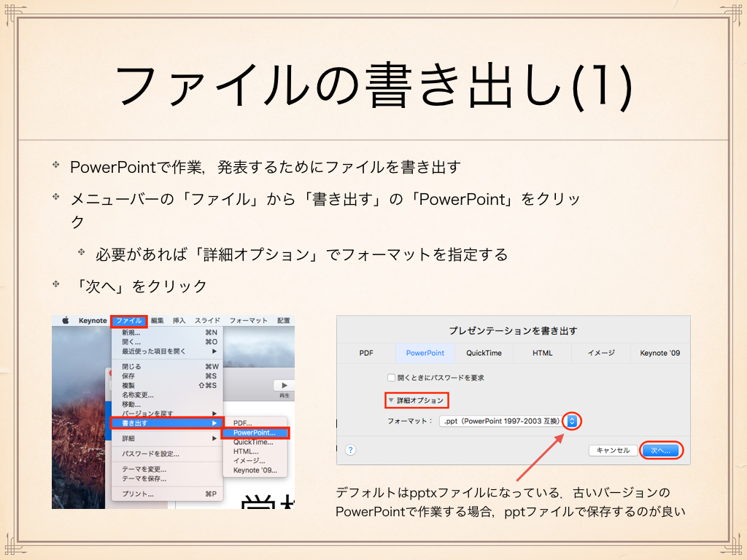Click the 再生 play button in toolbar
Screen dimensions: 747x560
point(285,385)
